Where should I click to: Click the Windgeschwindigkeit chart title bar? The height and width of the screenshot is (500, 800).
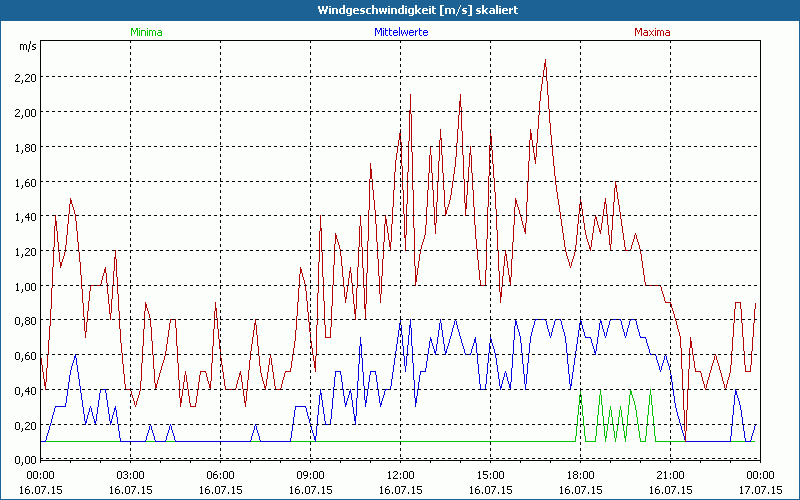(x=400, y=10)
